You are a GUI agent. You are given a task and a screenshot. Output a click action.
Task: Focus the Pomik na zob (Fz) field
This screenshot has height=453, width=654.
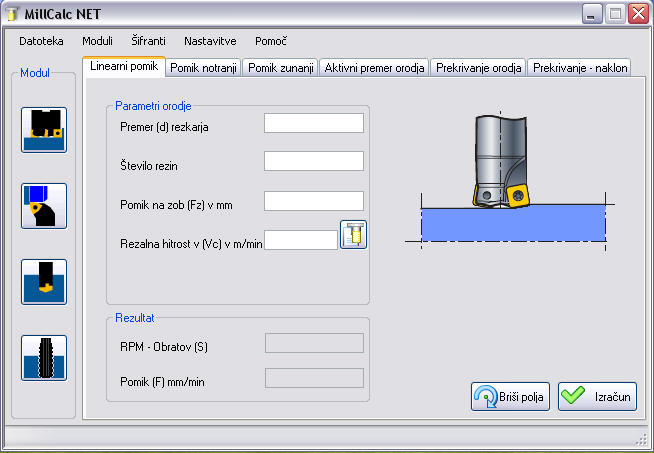click(314, 201)
